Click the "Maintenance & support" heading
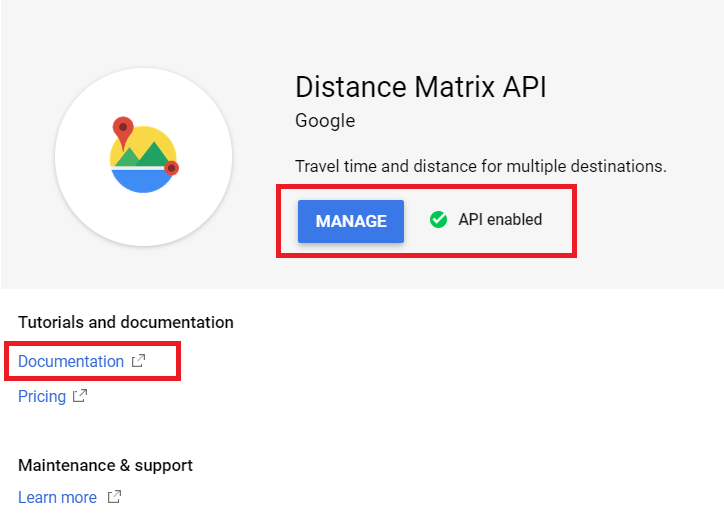The image size is (724, 530). tap(105, 465)
